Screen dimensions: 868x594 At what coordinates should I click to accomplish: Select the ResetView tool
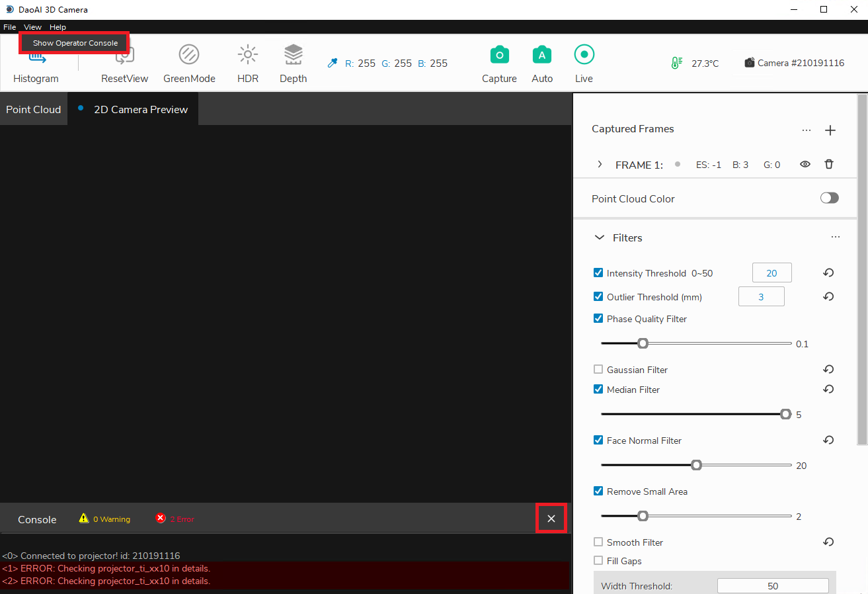point(124,63)
